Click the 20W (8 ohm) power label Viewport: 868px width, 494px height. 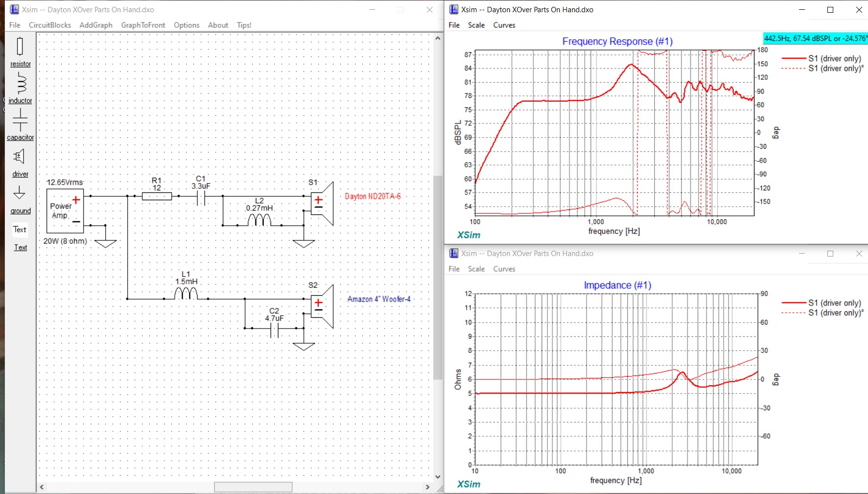pyautogui.click(x=65, y=241)
